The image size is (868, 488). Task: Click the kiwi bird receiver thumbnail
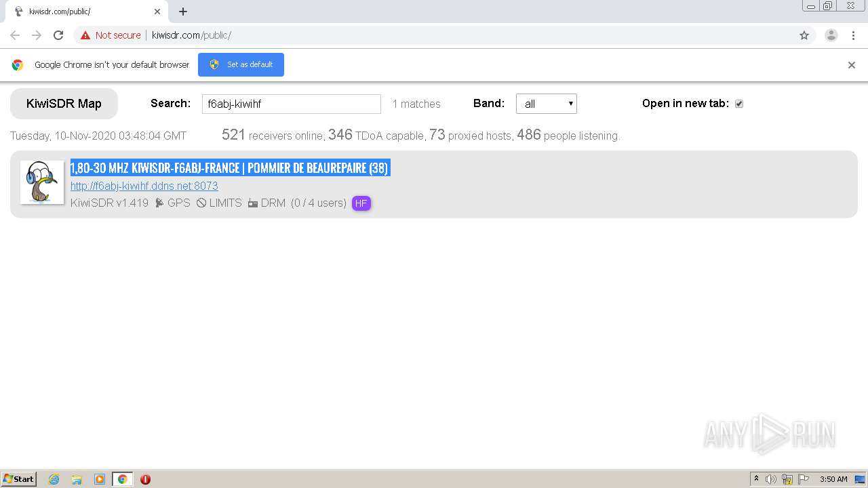(x=42, y=182)
